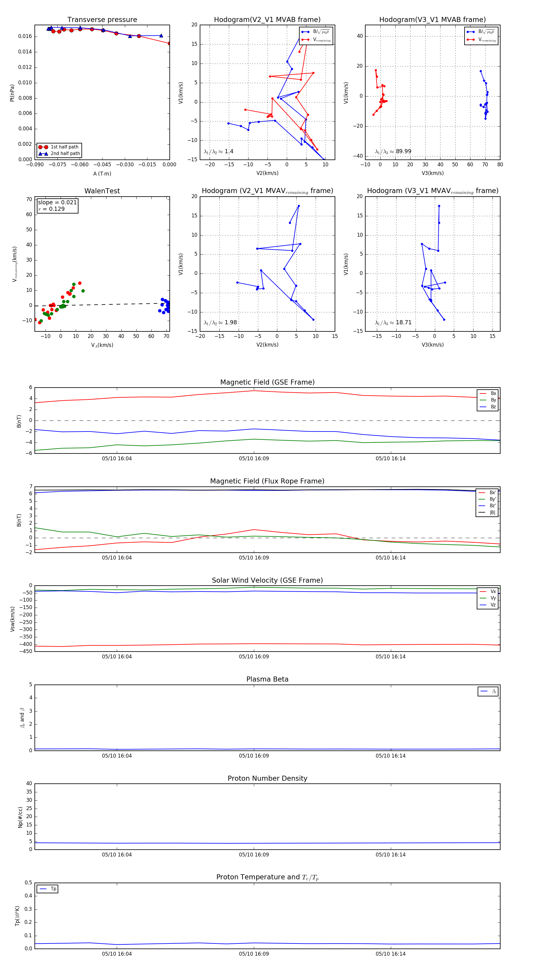Viewport: 535px width, 980px height.
Task: Click λ1/λ2 ≈ 1.98 ratio label
Action: (220, 323)
